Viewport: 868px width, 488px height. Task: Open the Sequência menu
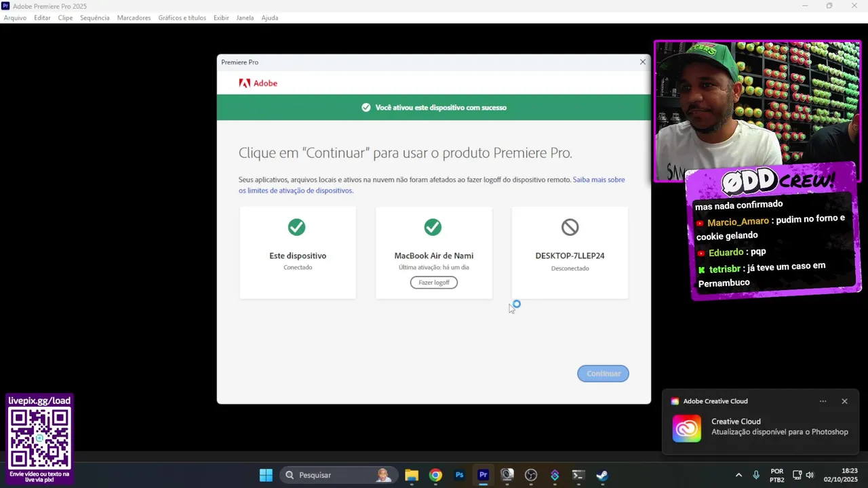click(94, 18)
